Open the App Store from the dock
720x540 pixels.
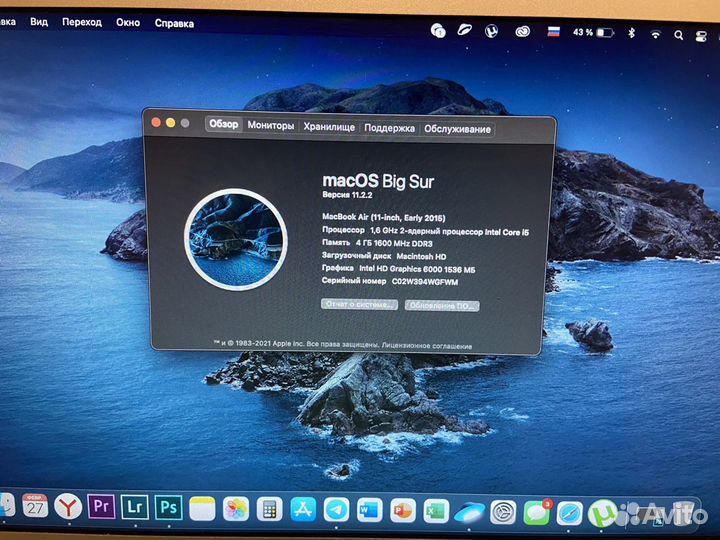[x=303, y=510]
